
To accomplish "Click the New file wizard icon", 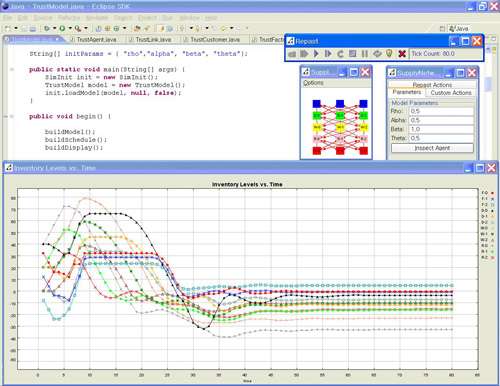I will pos(8,28).
